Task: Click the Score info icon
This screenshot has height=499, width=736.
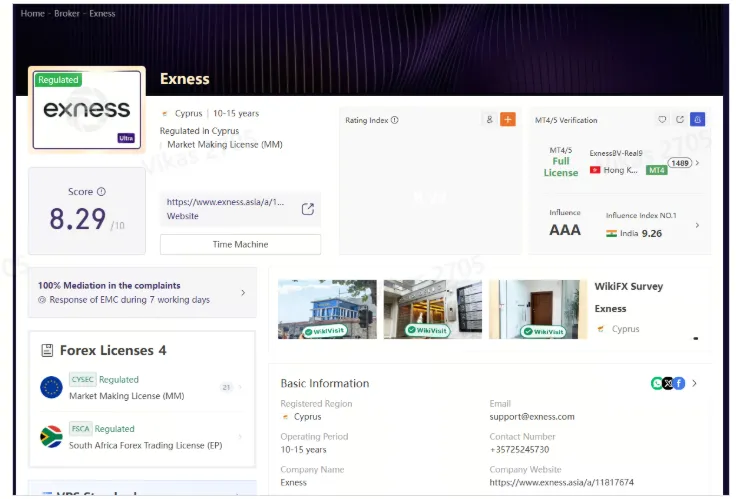Action: [101, 192]
